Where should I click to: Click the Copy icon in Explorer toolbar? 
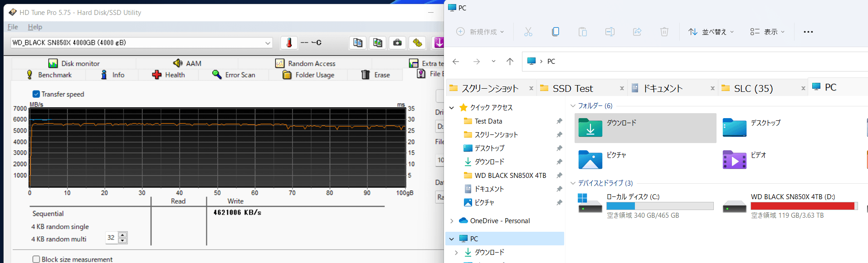[x=556, y=32]
